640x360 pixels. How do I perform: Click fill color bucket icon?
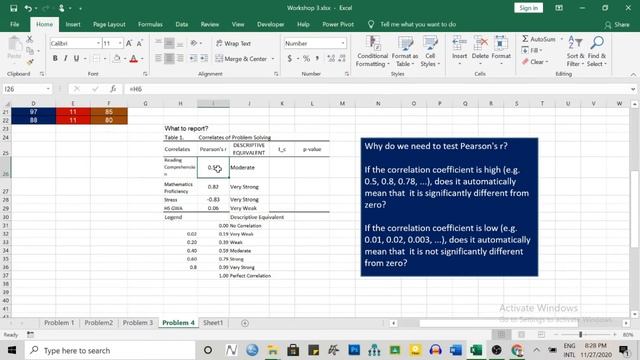click(117, 59)
